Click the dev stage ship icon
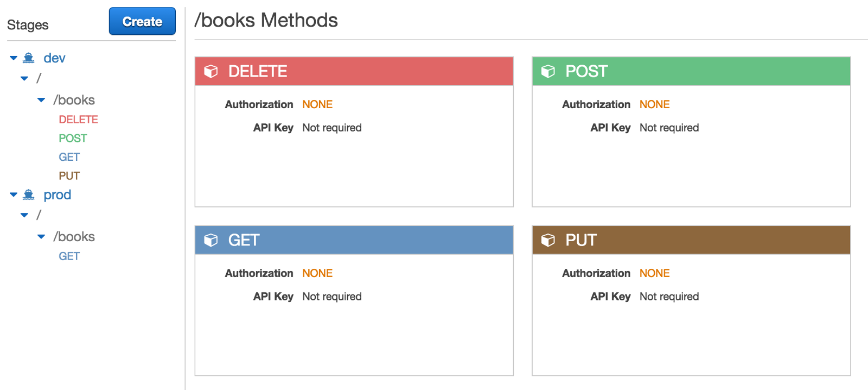 tap(29, 58)
